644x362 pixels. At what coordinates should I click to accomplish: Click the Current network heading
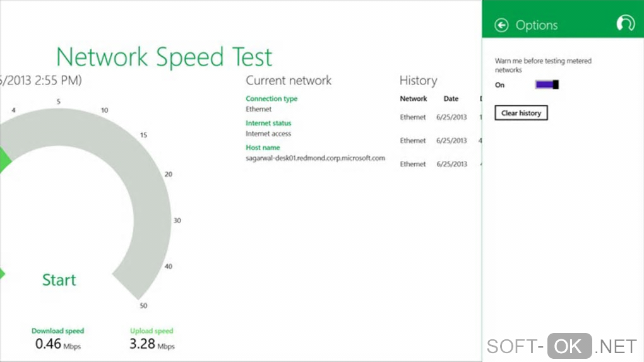289,80
